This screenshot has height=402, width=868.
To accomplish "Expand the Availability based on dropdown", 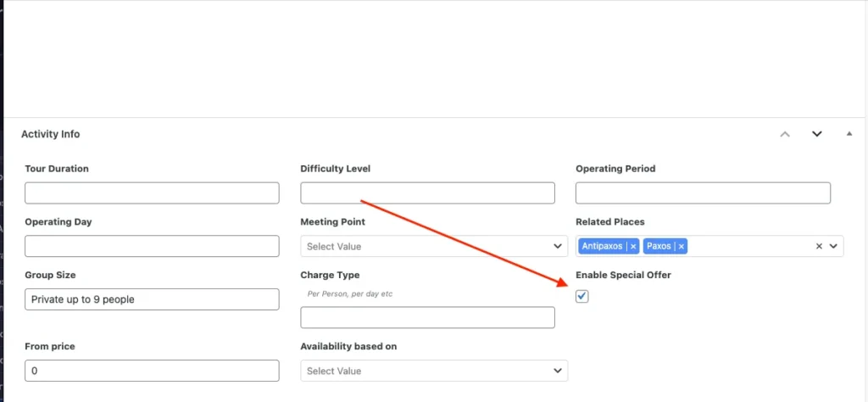I will click(x=434, y=371).
